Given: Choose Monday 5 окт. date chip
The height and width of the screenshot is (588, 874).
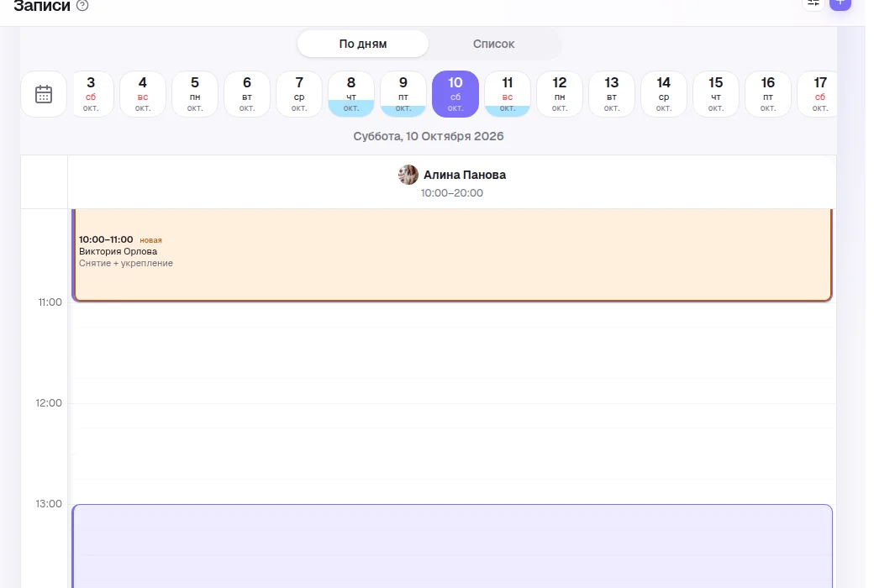Looking at the screenshot, I should click(x=195, y=94).
